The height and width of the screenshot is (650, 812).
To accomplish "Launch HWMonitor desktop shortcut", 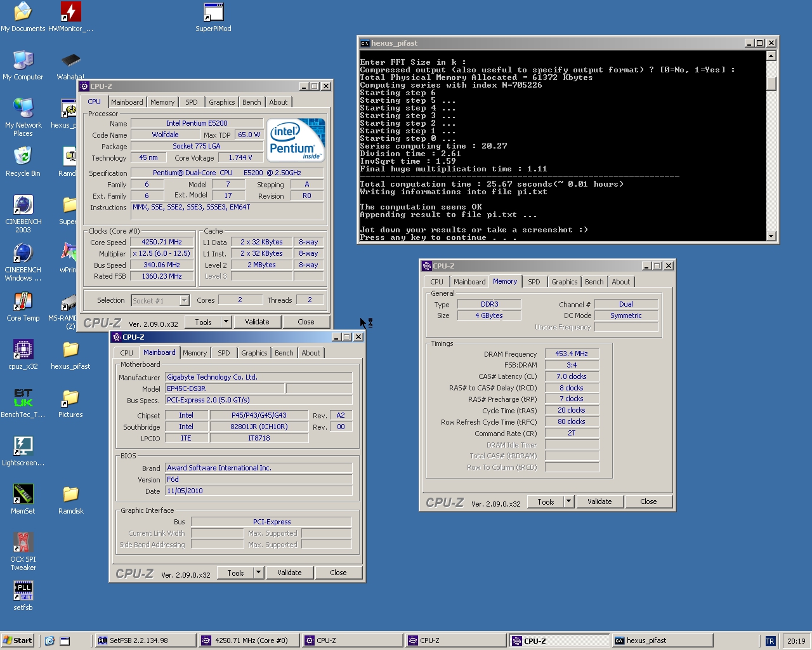I will click(70, 17).
